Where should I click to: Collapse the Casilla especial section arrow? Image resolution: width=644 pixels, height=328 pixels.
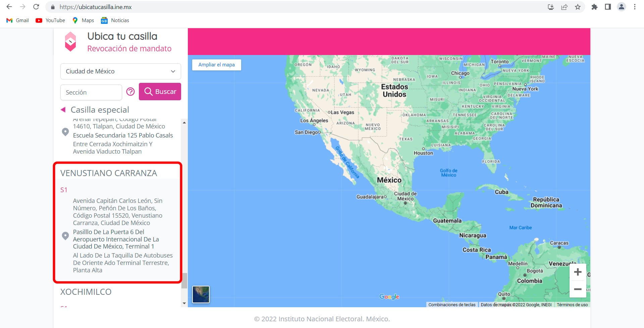point(63,110)
